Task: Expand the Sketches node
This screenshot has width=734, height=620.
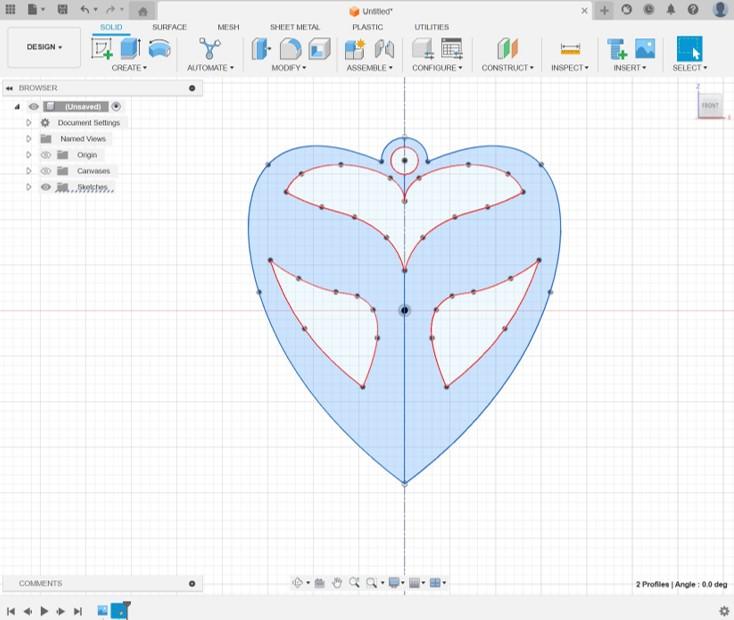Action: (x=29, y=187)
